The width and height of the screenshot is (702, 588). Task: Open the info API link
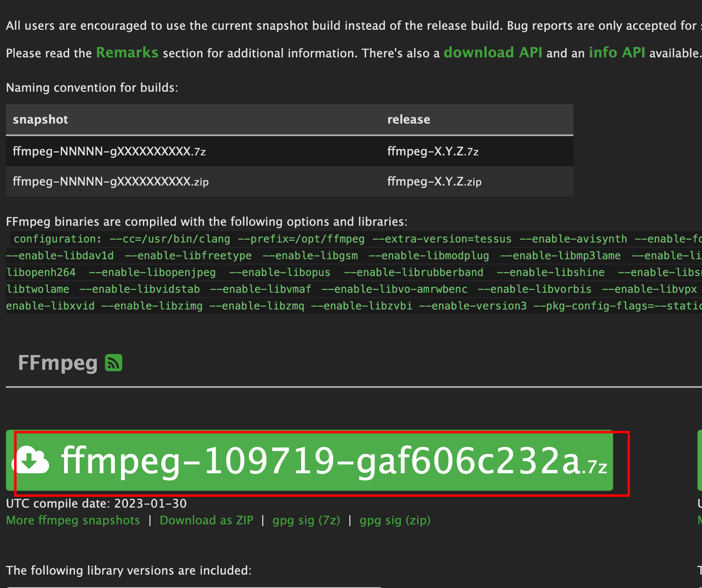click(x=617, y=53)
